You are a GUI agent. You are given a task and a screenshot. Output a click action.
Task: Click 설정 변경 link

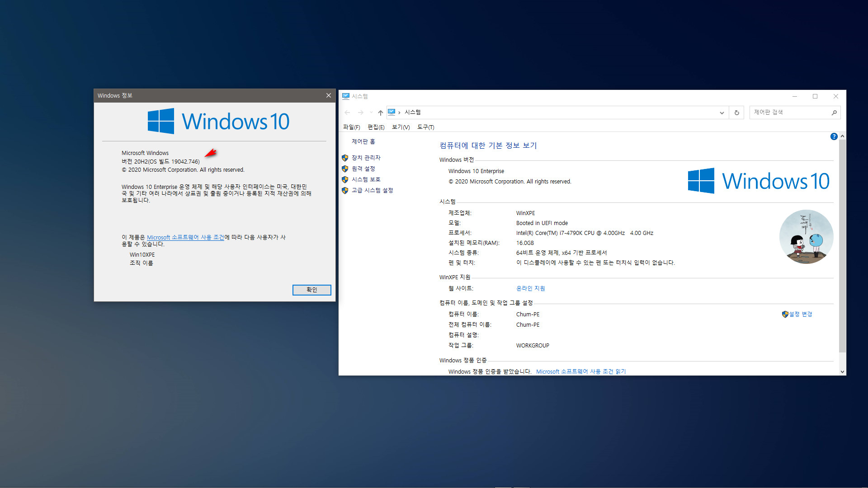point(801,314)
